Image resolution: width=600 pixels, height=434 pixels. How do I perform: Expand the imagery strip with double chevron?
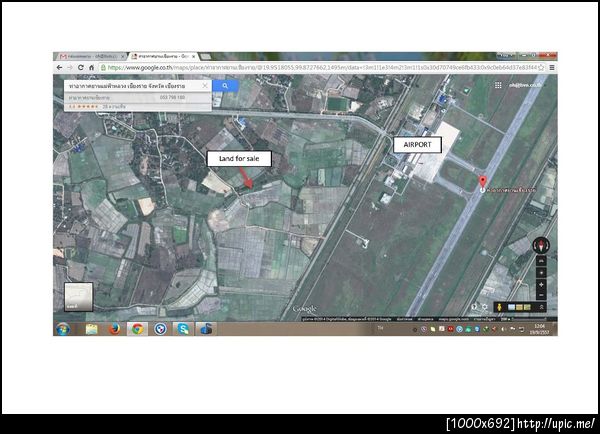pos(541,307)
